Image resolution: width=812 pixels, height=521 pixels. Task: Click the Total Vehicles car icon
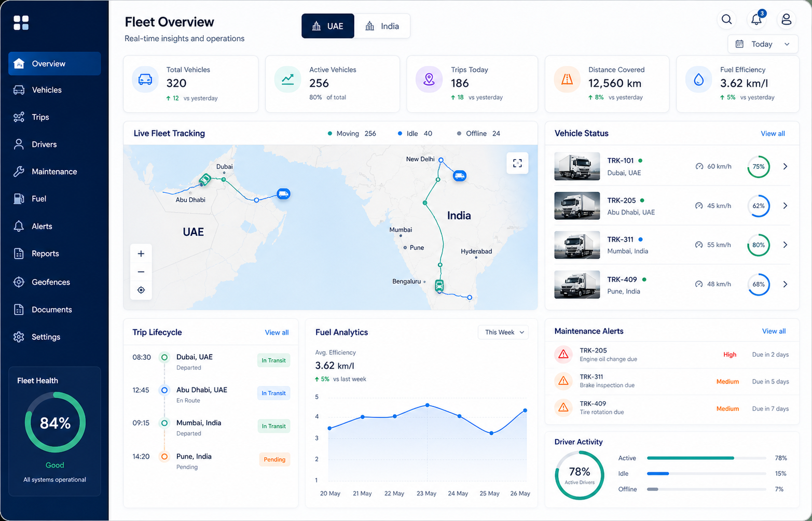pyautogui.click(x=145, y=79)
